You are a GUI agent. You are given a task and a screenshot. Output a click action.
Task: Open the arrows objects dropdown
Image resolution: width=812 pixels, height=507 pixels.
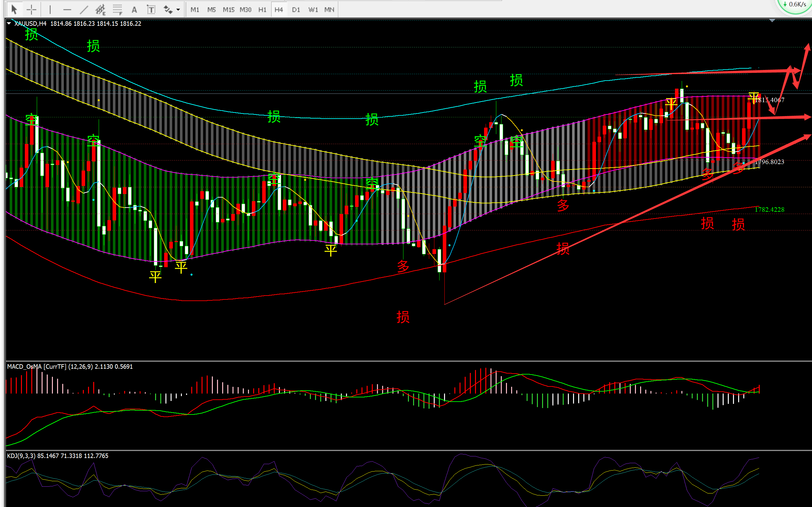coord(178,10)
